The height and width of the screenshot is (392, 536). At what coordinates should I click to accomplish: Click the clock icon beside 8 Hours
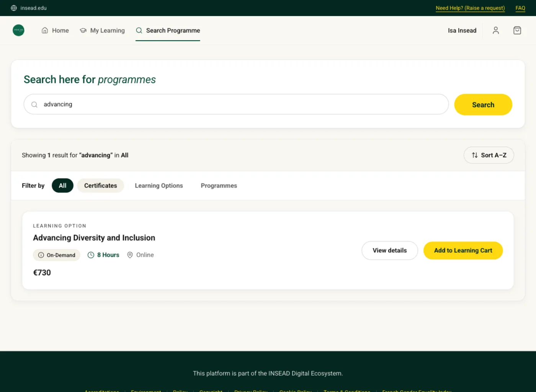pos(91,255)
